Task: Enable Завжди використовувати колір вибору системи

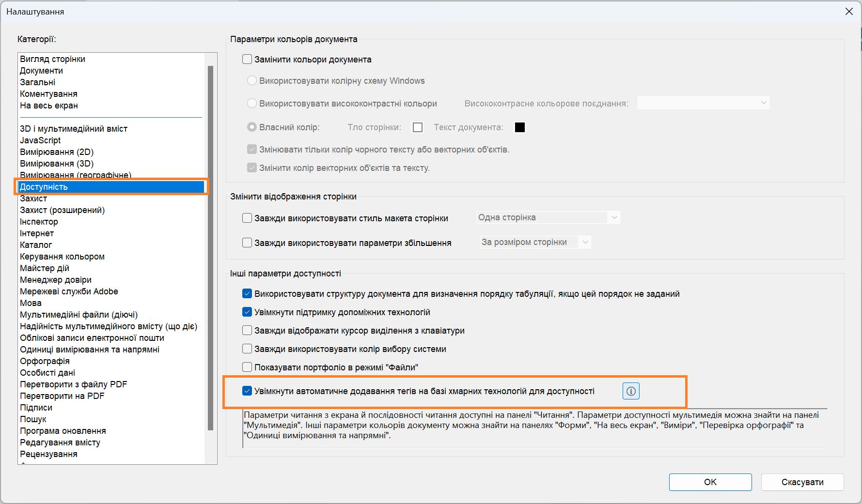Action: click(247, 349)
